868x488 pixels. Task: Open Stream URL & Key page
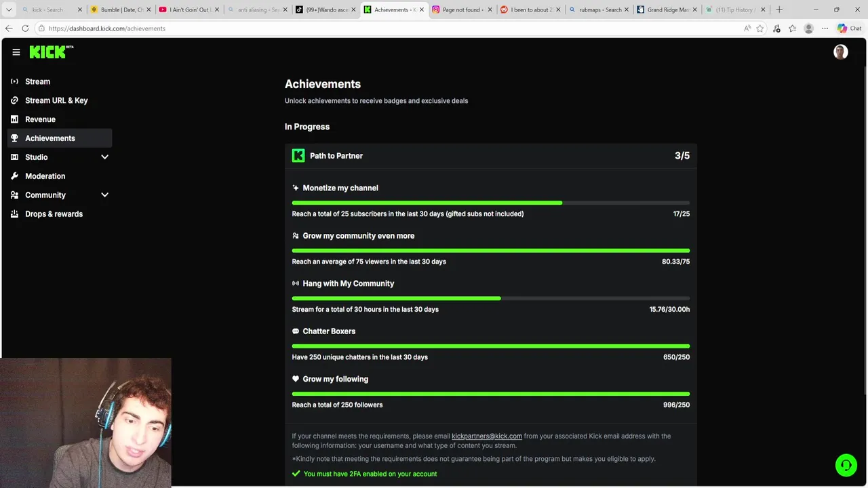tap(60, 100)
